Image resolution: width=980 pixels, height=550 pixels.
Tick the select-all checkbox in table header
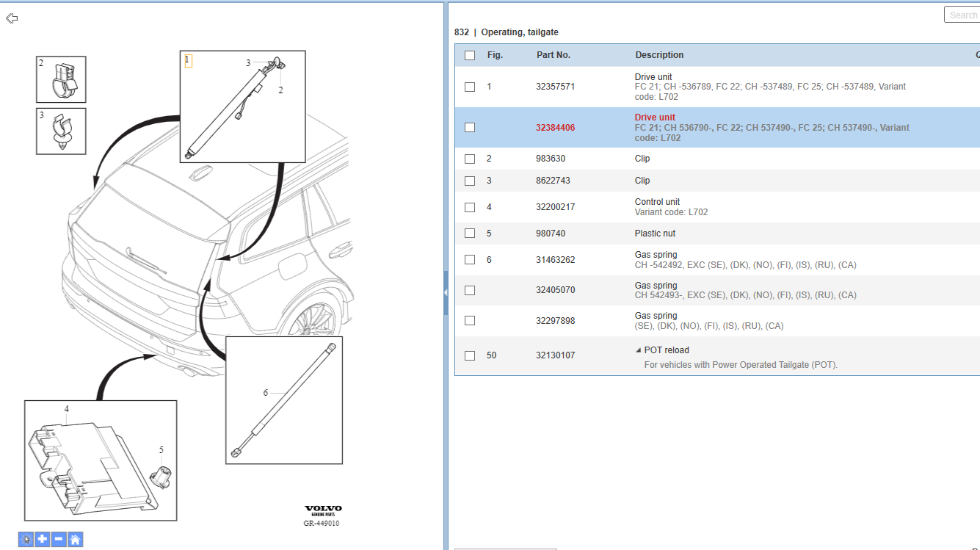470,55
